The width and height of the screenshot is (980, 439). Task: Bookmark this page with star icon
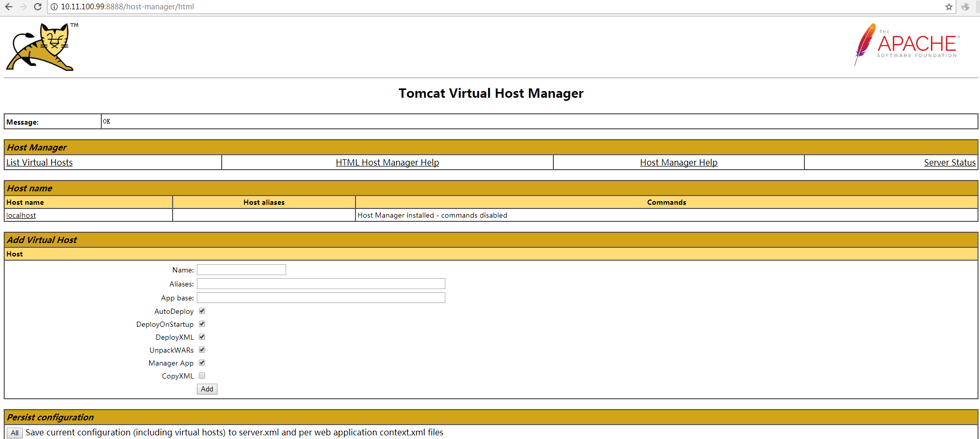click(949, 7)
